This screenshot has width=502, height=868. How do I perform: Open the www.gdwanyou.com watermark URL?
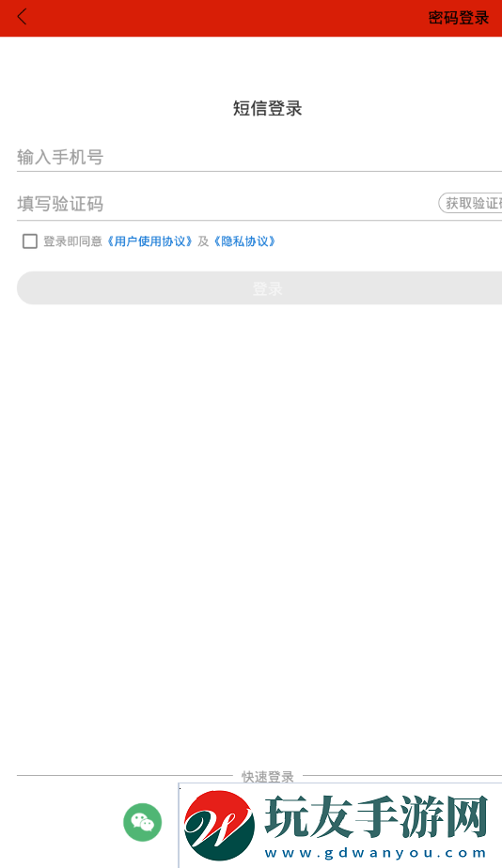click(376, 853)
